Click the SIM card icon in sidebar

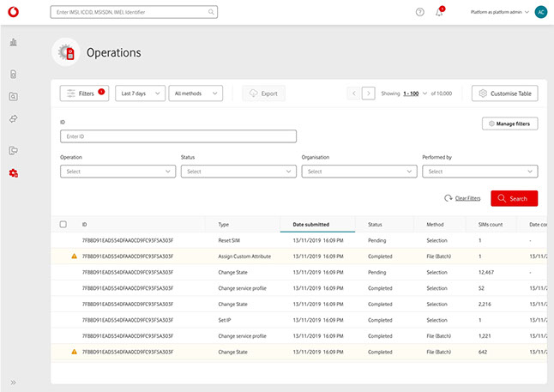(x=14, y=75)
